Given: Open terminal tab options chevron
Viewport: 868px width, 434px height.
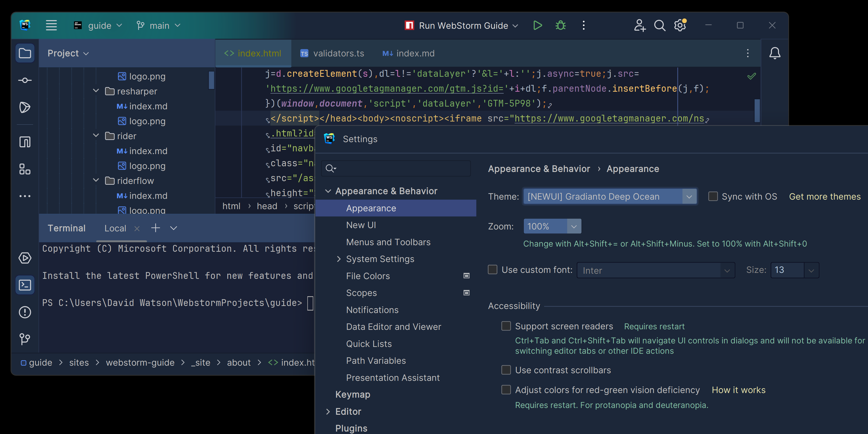Looking at the screenshot, I should tap(174, 228).
